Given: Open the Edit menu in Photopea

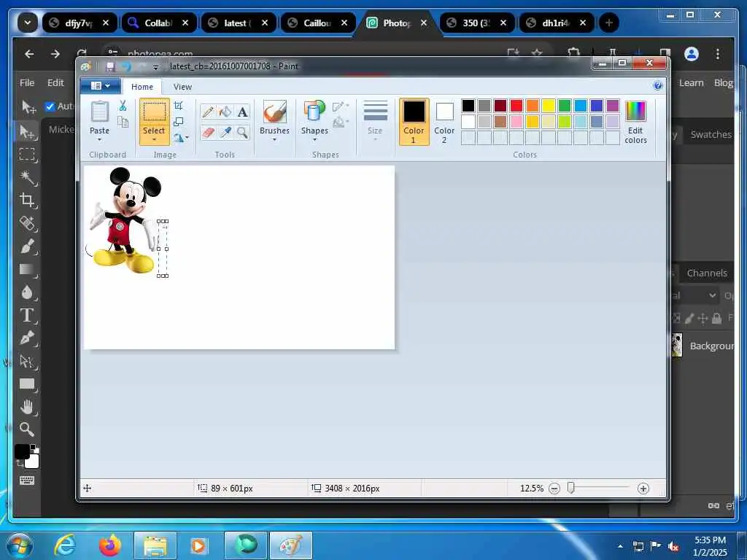Looking at the screenshot, I should tap(55, 82).
